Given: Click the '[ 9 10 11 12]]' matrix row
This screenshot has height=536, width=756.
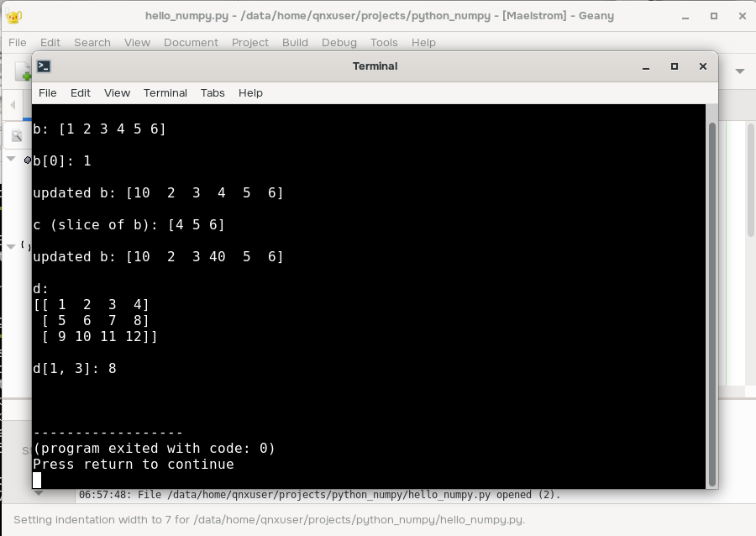Looking at the screenshot, I should click(100, 336).
